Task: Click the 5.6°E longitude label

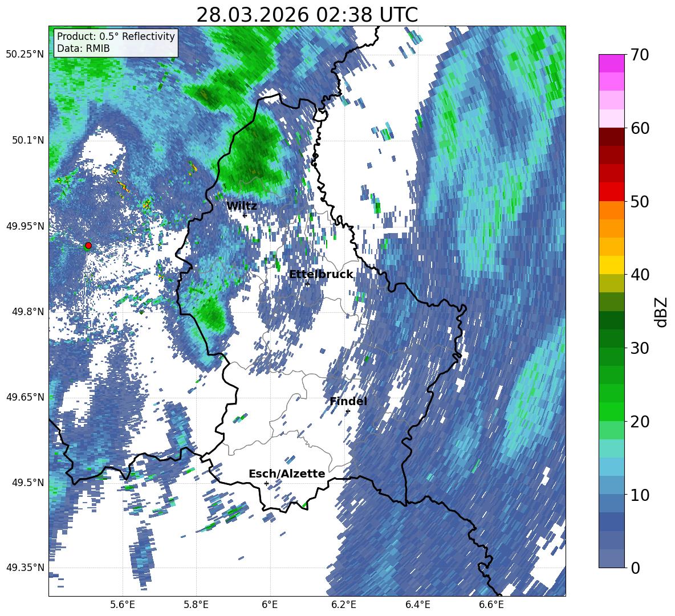Action: (123, 605)
